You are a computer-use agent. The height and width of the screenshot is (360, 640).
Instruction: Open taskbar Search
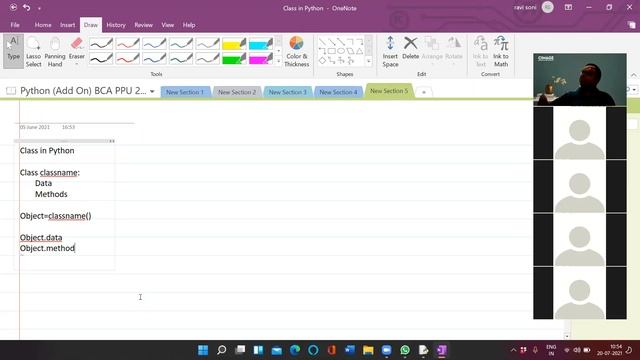click(x=221, y=350)
